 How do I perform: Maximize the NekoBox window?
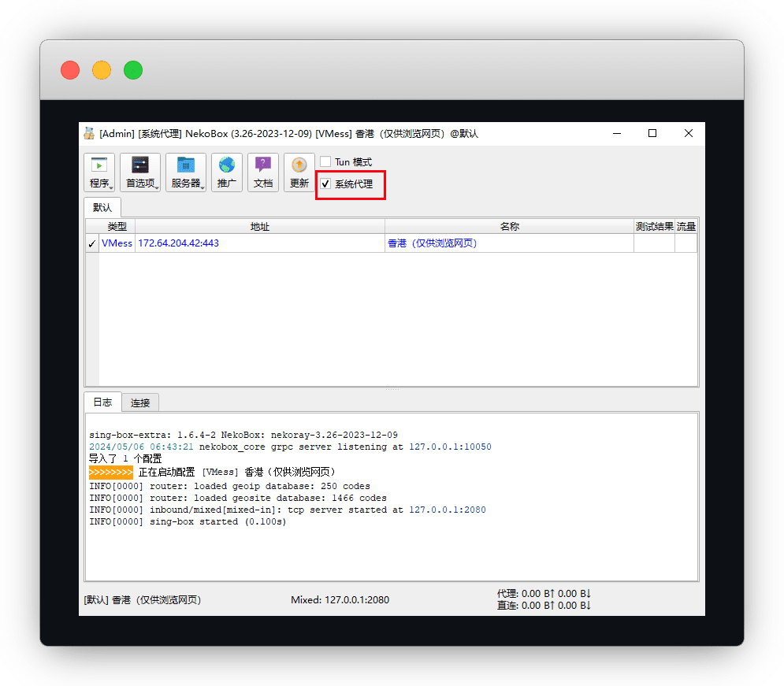coord(652,133)
